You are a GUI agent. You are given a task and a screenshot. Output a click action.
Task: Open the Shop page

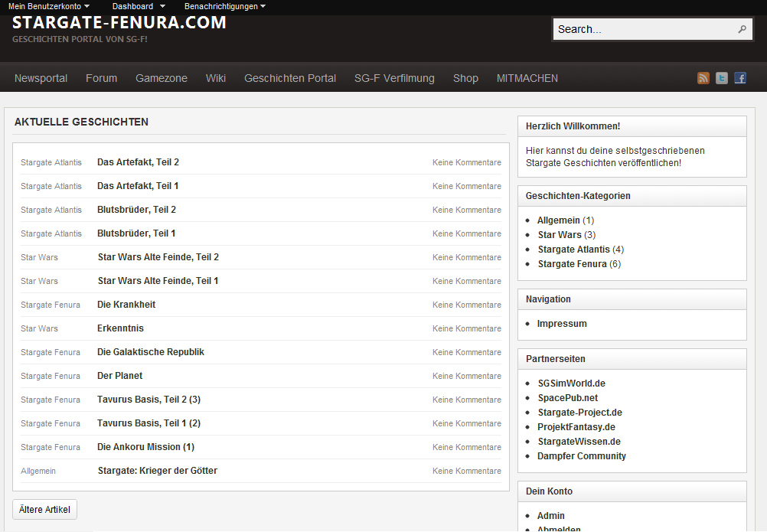tap(465, 78)
